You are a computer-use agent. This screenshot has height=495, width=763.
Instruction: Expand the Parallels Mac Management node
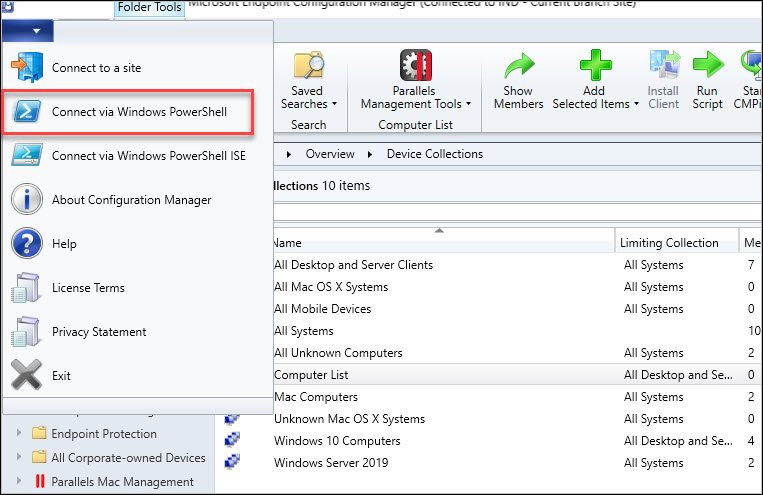(x=19, y=480)
